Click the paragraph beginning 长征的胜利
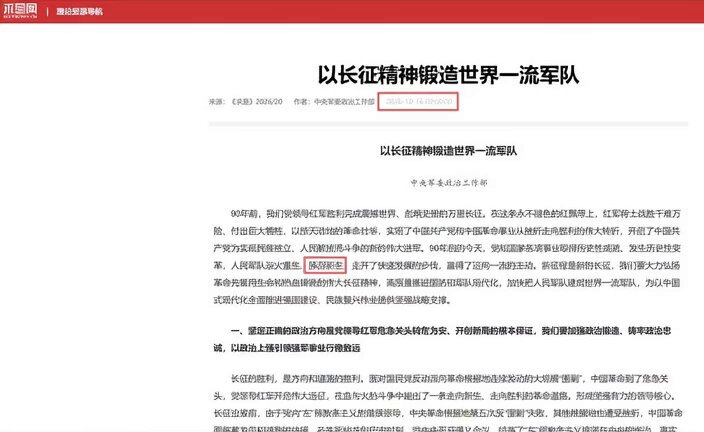The image size is (704, 432). coord(448,404)
